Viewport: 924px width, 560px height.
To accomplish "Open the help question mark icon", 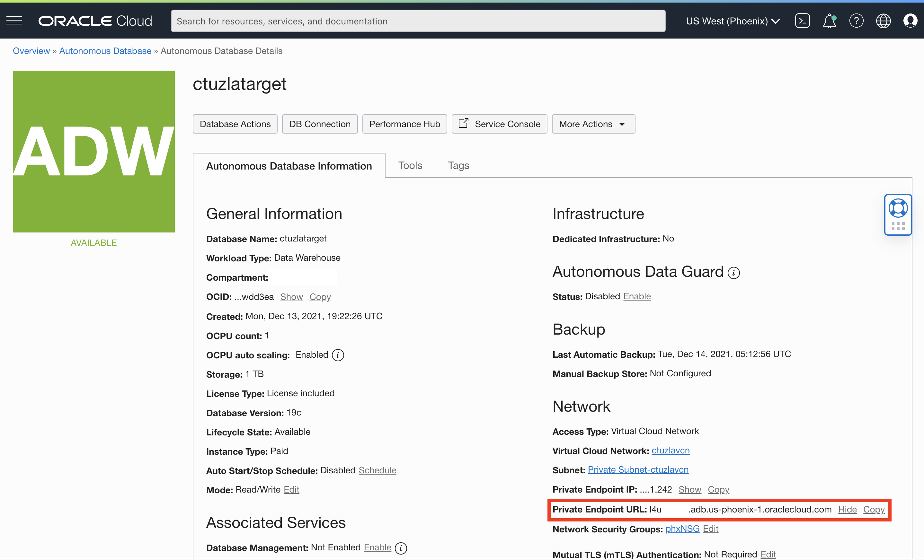I will pyautogui.click(x=856, y=21).
